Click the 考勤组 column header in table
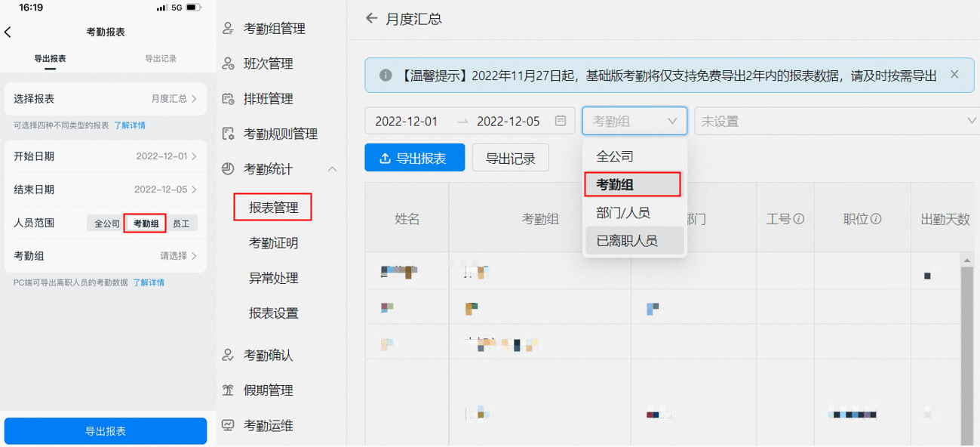980x447 pixels. (540, 219)
